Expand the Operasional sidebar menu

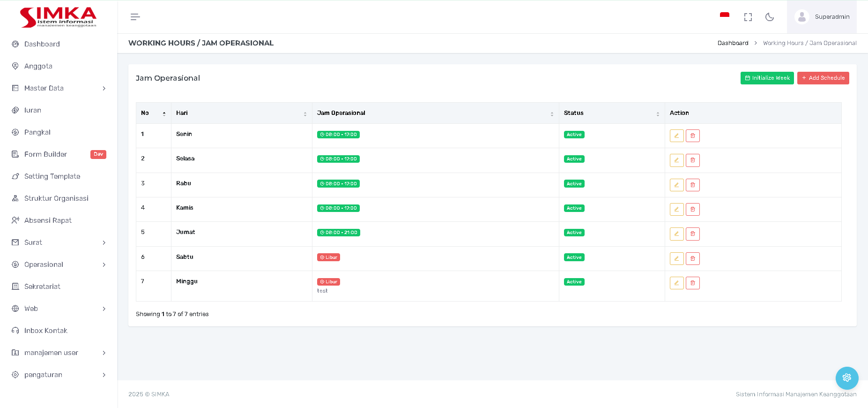59,264
